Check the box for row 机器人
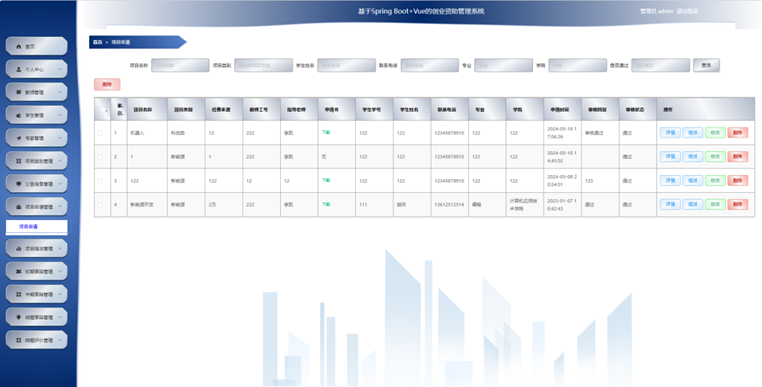 pos(100,133)
